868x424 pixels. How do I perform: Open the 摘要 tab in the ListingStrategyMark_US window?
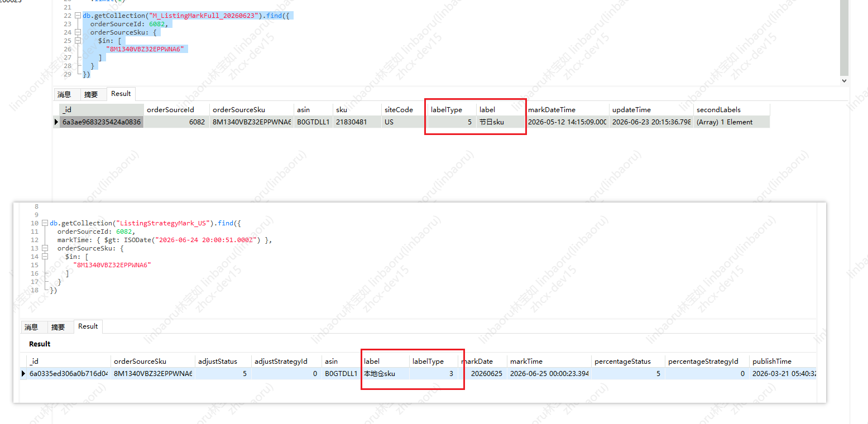tap(58, 327)
